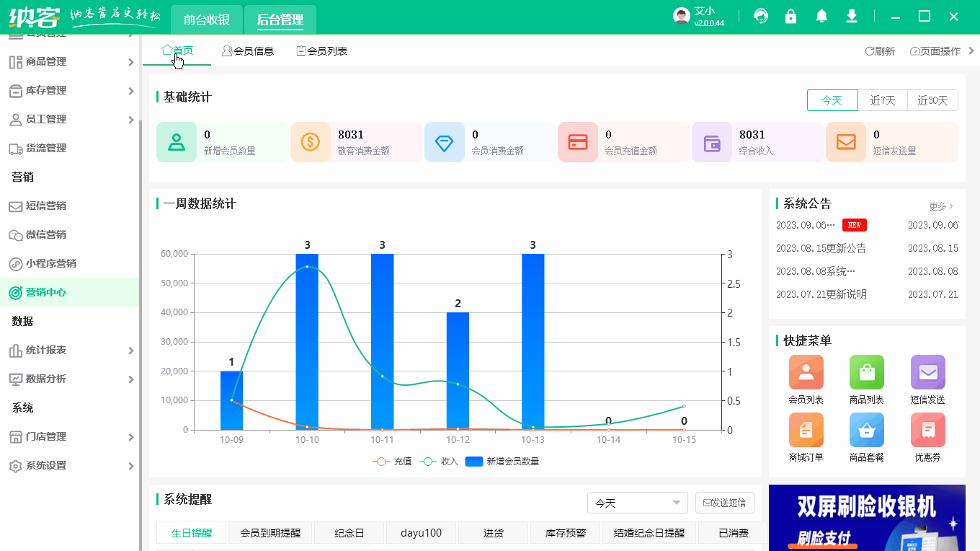Click the 发送短信 button

[x=725, y=503]
